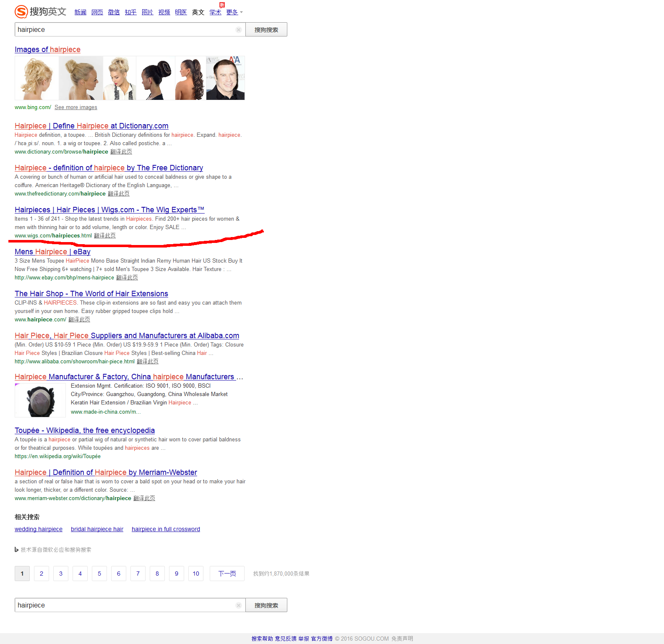The width and height of the screenshot is (664, 644).
Task: Open the Merriam-Webster Hairpiece definition result
Action: 106,472
